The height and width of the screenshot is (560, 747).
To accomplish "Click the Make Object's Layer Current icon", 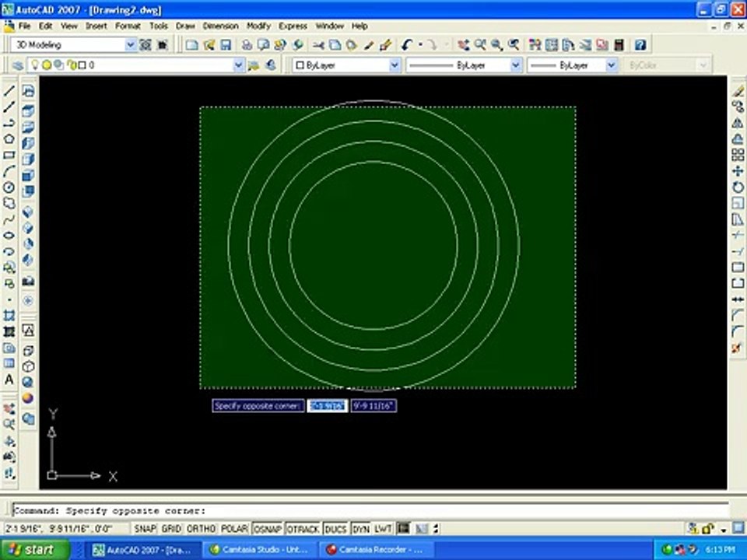I will [254, 65].
